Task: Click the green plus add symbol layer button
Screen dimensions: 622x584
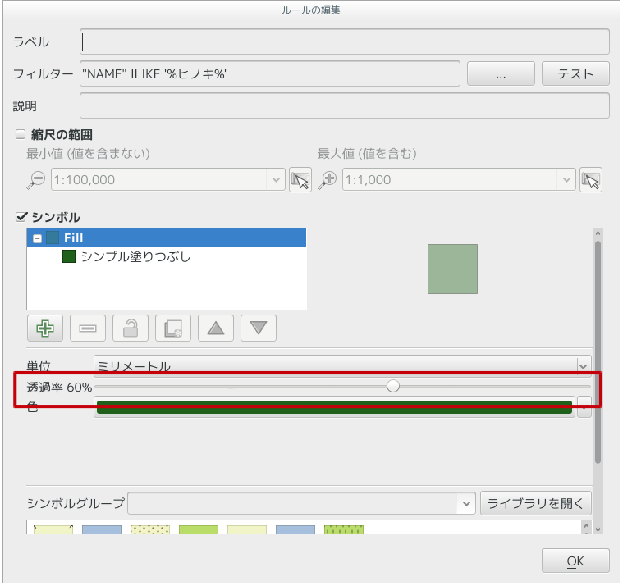Action: (45, 328)
